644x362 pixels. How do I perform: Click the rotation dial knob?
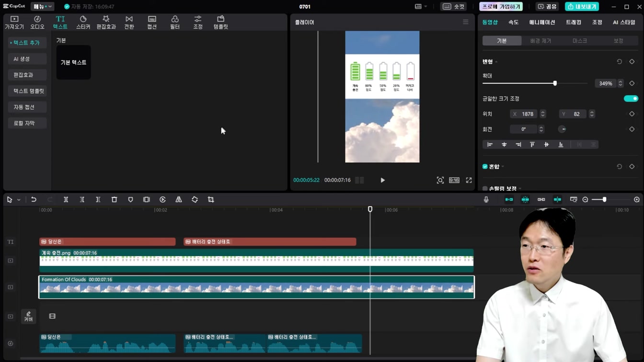pyautogui.click(x=562, y=129)
